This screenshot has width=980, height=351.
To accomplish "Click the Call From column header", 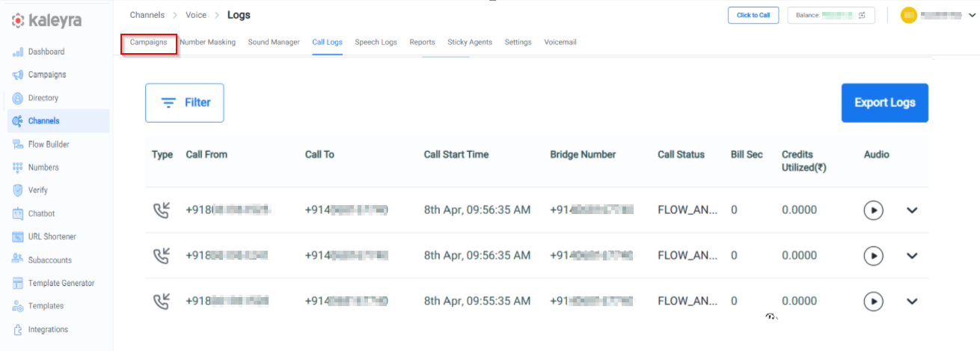I will pyautogui.click(x=206, y=155).
